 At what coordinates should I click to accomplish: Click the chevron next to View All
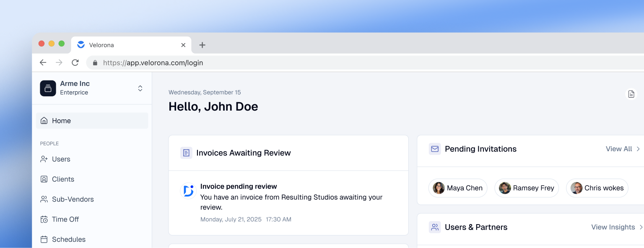click(x=638, y=149)
